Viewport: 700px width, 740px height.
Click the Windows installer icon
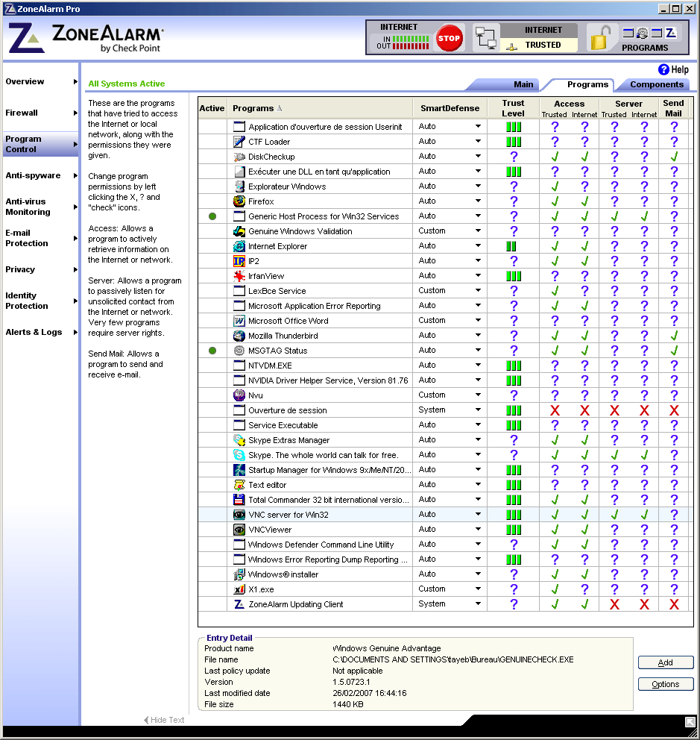[x=239, y=574]
